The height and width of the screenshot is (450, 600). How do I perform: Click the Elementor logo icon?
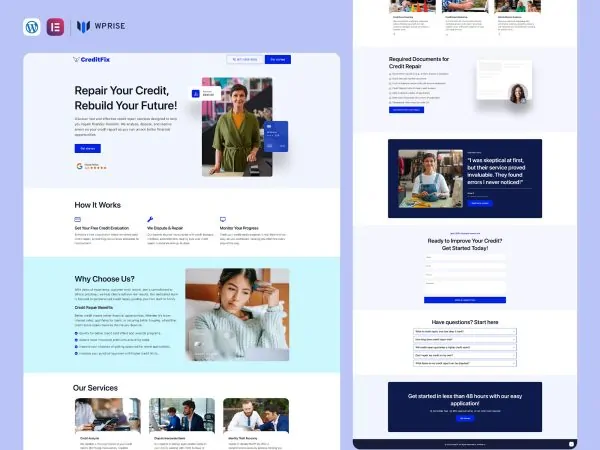pyautogui.click(x=55, y=27)
